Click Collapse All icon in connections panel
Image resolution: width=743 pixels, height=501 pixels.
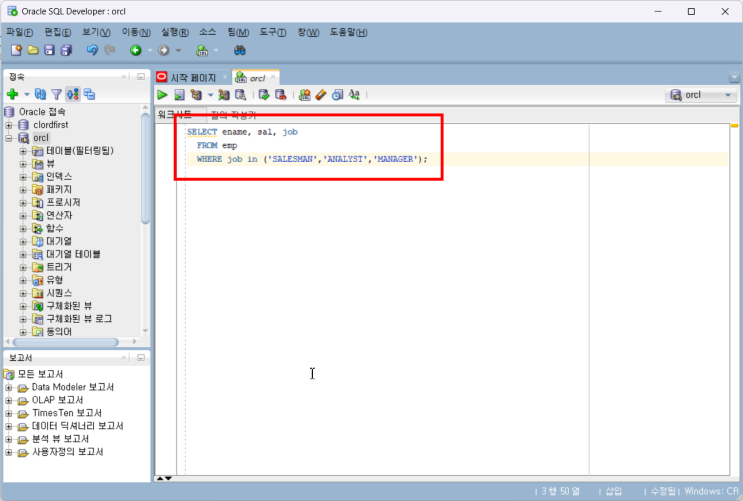tap(89, 94)
